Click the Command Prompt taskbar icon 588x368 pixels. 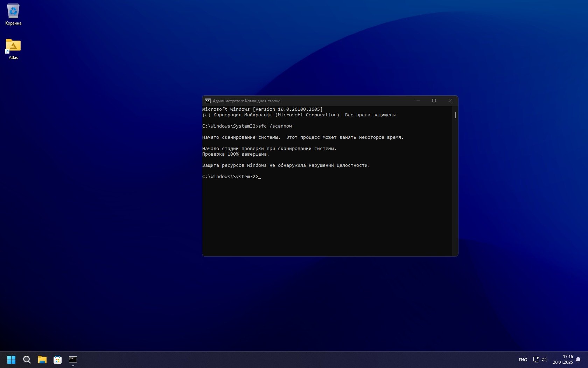73,360
